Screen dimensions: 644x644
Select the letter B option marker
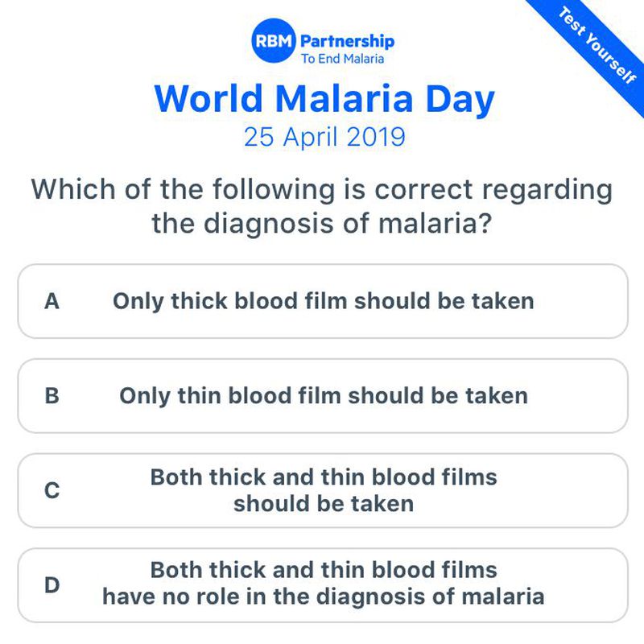(x=52, y=396)
